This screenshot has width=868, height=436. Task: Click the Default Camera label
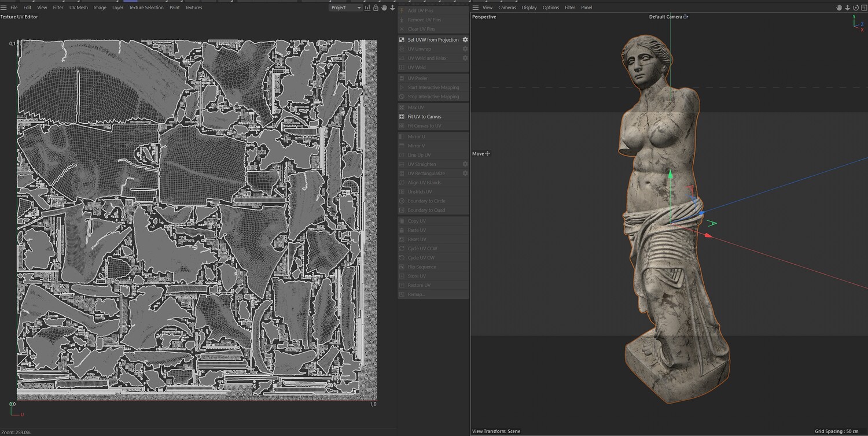click(665, 17)
